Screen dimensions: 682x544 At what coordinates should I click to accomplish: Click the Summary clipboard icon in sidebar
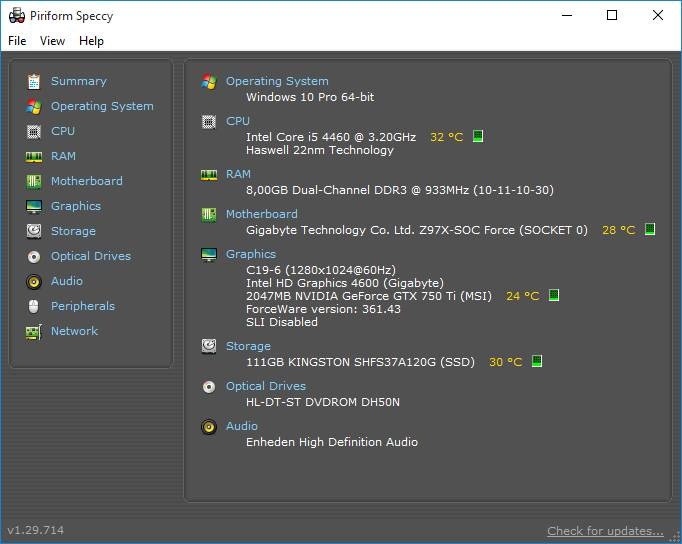[x=33, y=81]
